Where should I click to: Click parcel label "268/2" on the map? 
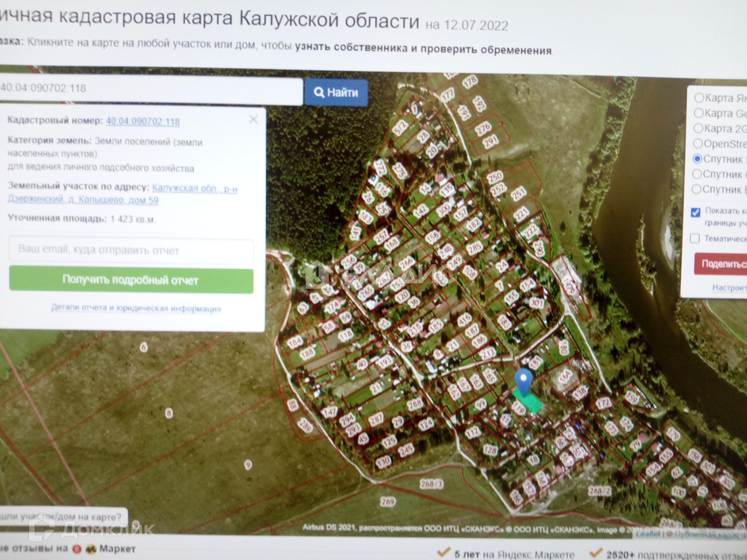pos(599,491)
